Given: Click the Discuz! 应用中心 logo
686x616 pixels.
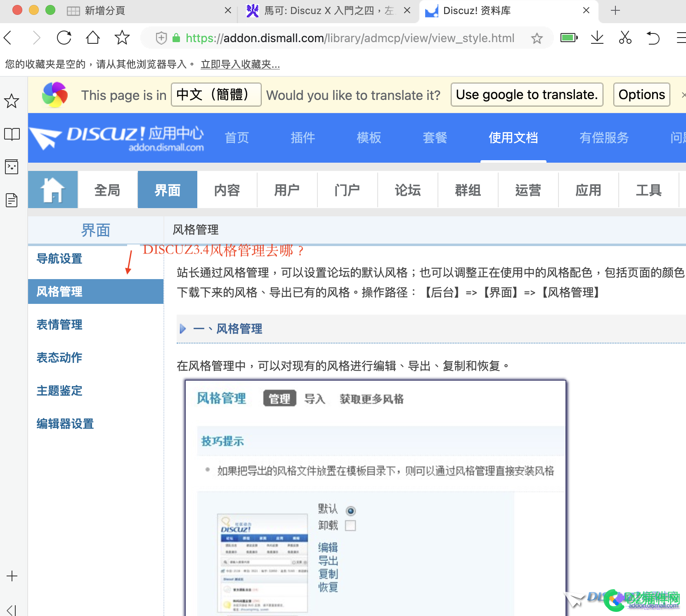Looking at the screenshot, I should point(118,138).
